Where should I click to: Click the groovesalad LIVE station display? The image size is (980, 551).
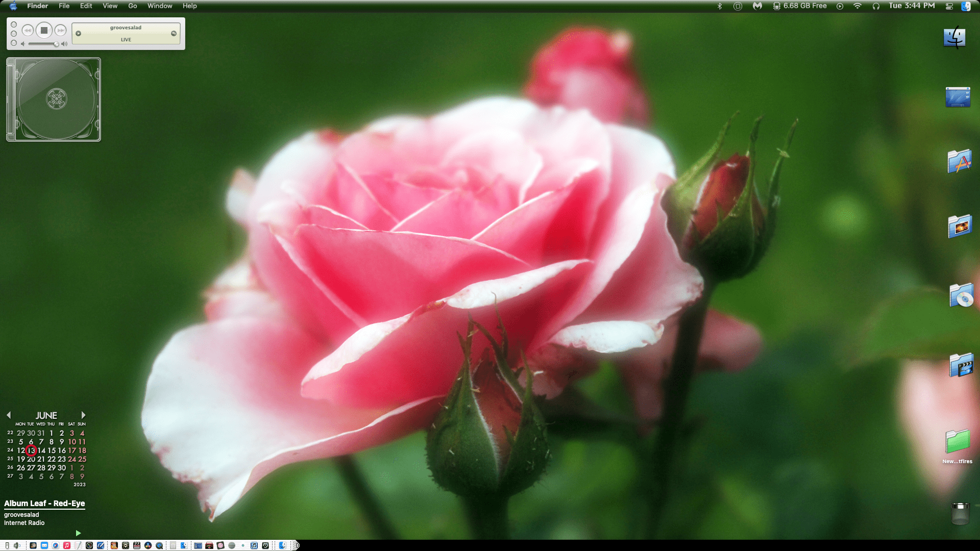tap(126, 33)
